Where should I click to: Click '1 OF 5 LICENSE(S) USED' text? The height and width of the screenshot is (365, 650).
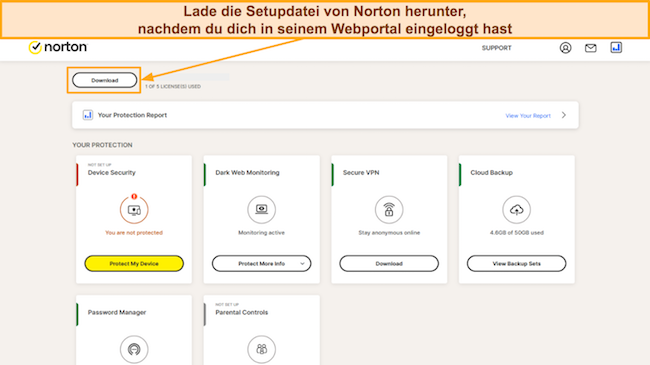[173, 86]
